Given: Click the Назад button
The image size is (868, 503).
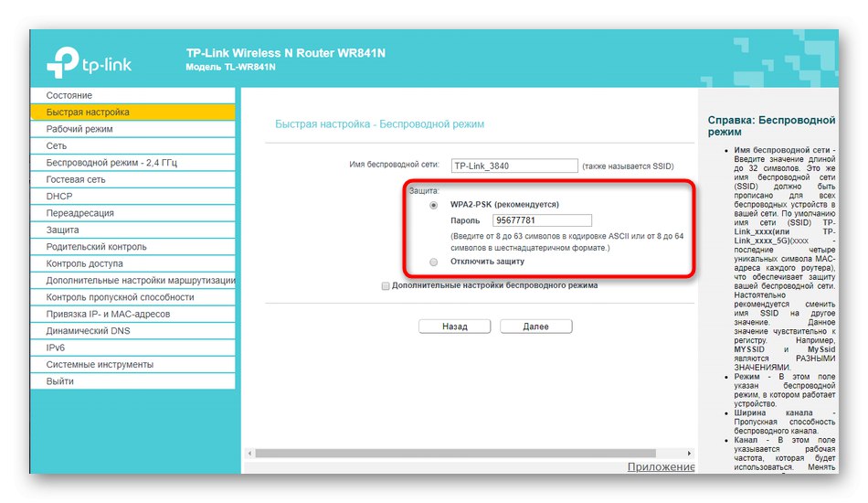Looking at the screenshot, I should 454,326.
